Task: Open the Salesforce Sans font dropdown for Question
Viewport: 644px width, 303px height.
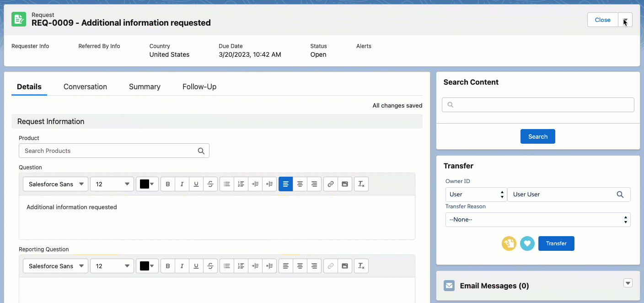Action: pos(55,184)
